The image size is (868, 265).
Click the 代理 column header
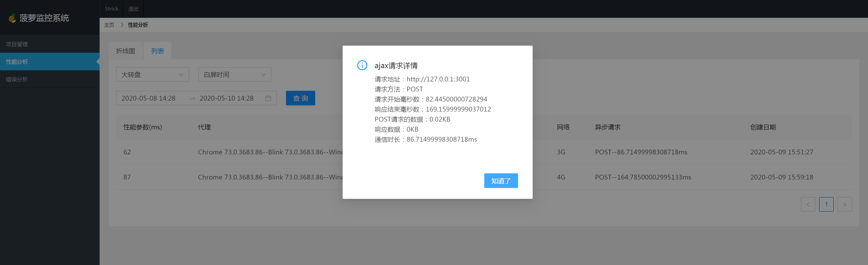coord(204,127)
